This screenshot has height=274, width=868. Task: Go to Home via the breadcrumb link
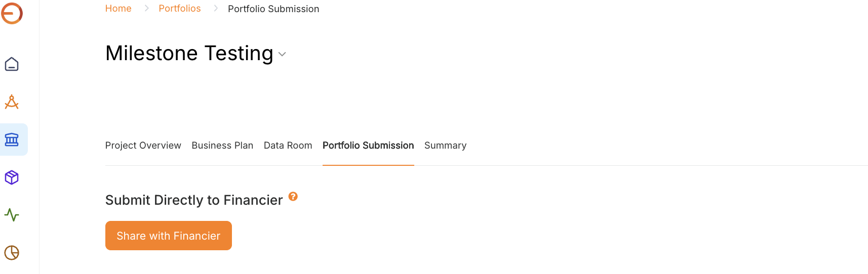coord(118,9)
